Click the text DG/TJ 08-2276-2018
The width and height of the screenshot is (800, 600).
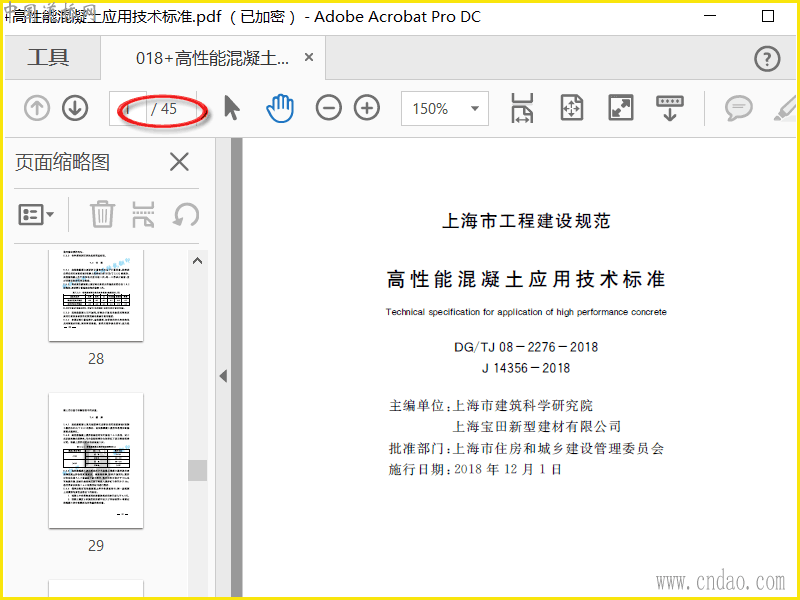click(526, 347)
